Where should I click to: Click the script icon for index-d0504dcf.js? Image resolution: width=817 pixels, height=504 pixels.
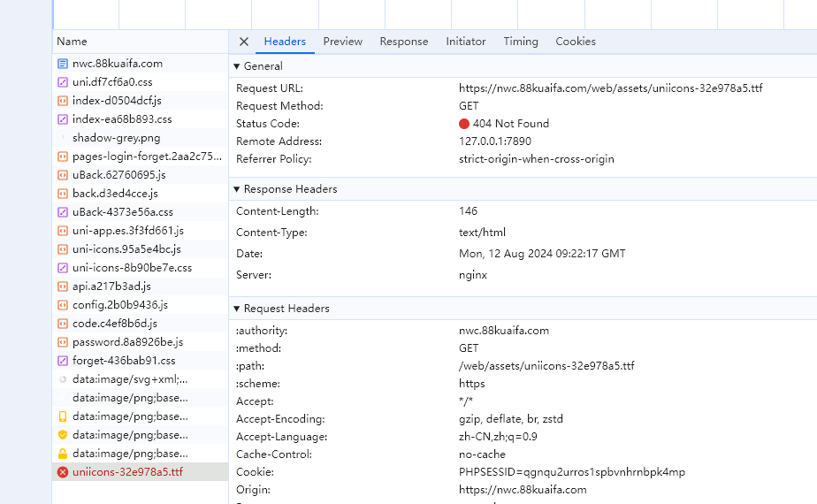point(63,101)
